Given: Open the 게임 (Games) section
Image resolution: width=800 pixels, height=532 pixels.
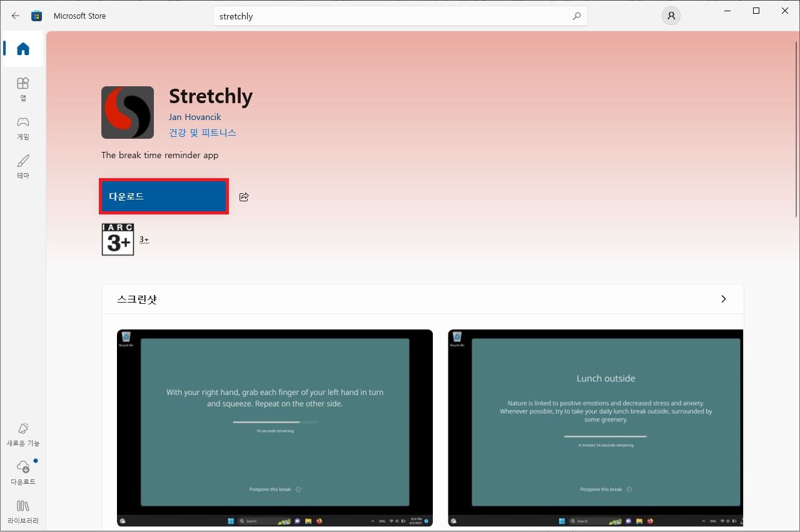Looking at the screenshot, I should click(x=23, y=128).
